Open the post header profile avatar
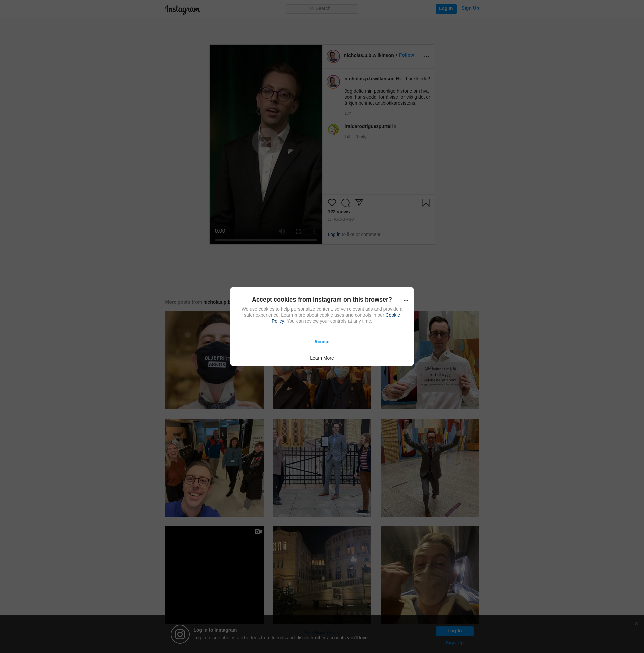Viewport: 644px width, 653px height. (x=333, y=56)
